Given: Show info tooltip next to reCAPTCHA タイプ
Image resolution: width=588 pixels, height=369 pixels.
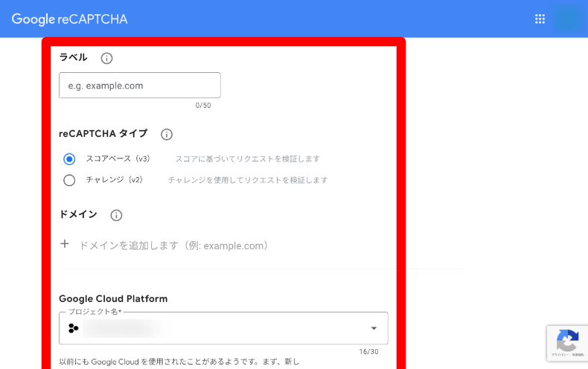Looking at the screenshot, I should [x=167, y=134].
